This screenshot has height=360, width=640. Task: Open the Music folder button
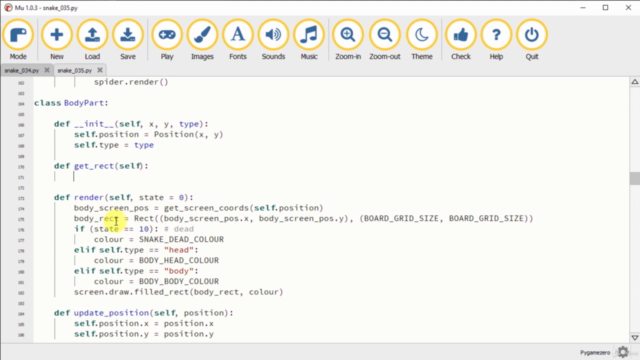(309, 40)
